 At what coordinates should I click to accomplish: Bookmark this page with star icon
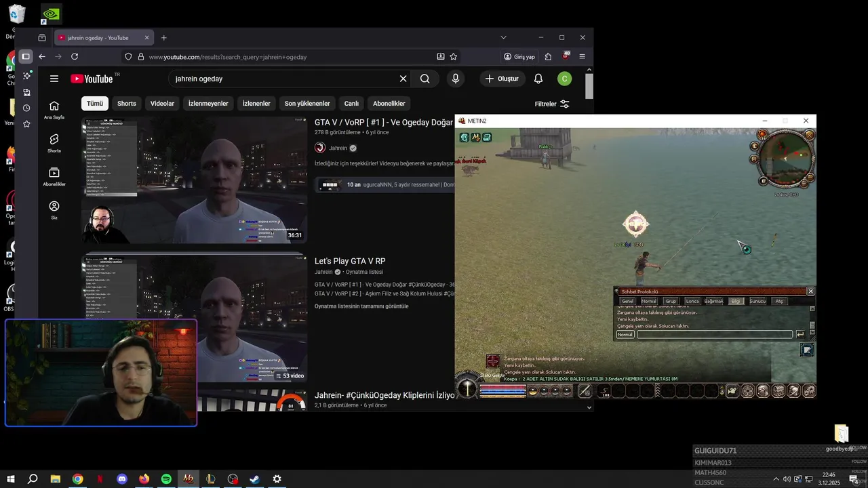point(454,57)
